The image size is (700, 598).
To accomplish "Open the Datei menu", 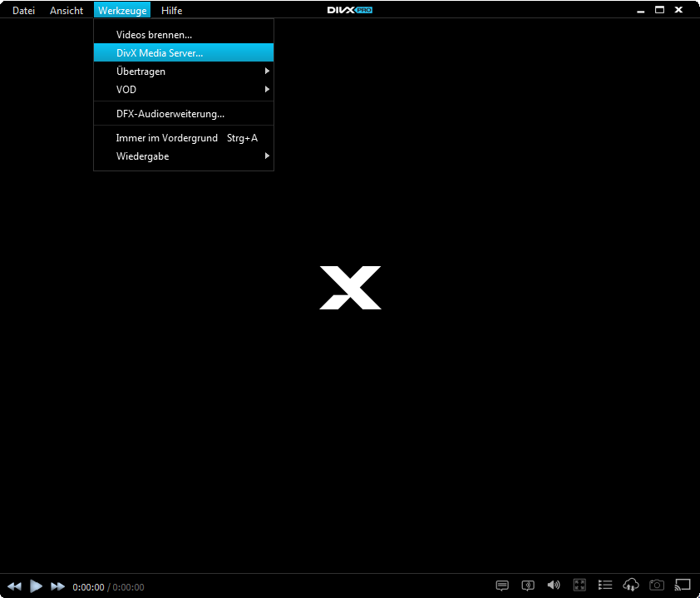I will pyautogui.click(x=23, y=10).
